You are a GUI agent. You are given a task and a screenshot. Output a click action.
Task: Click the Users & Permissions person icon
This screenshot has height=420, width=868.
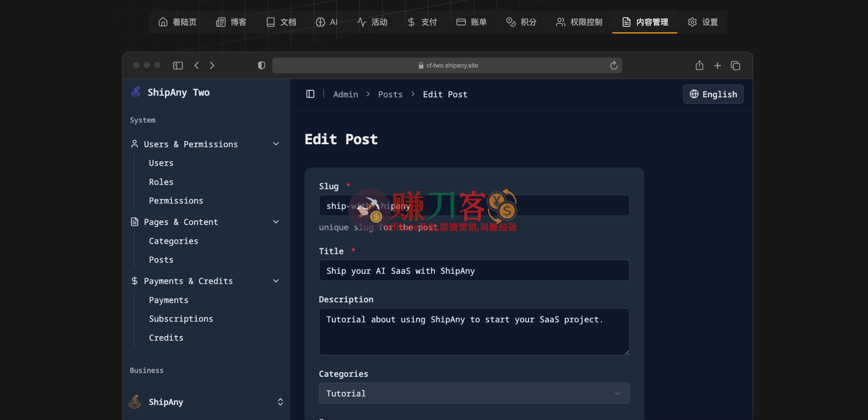(134, 144)
